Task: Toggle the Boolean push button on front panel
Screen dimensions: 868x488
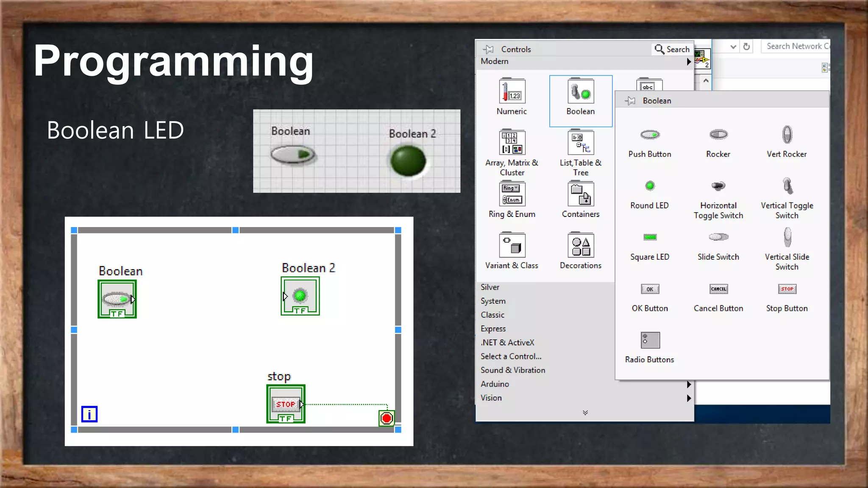Action: (x=293, y=155)
